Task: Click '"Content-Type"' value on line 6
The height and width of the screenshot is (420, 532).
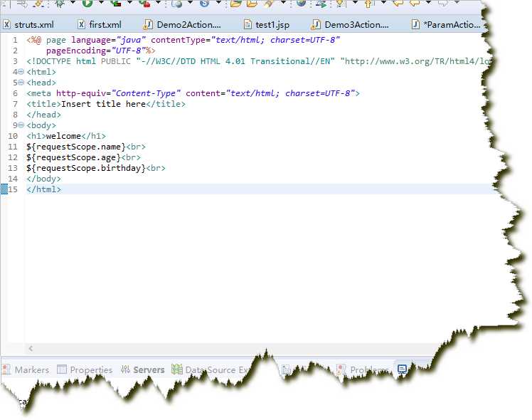Action: 147,93
